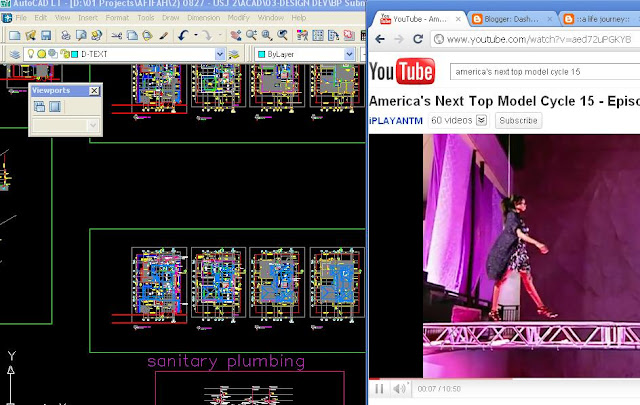Cut selection with the scissors icon
Viewport: 640px width, 405px height.
coord(117,36)
